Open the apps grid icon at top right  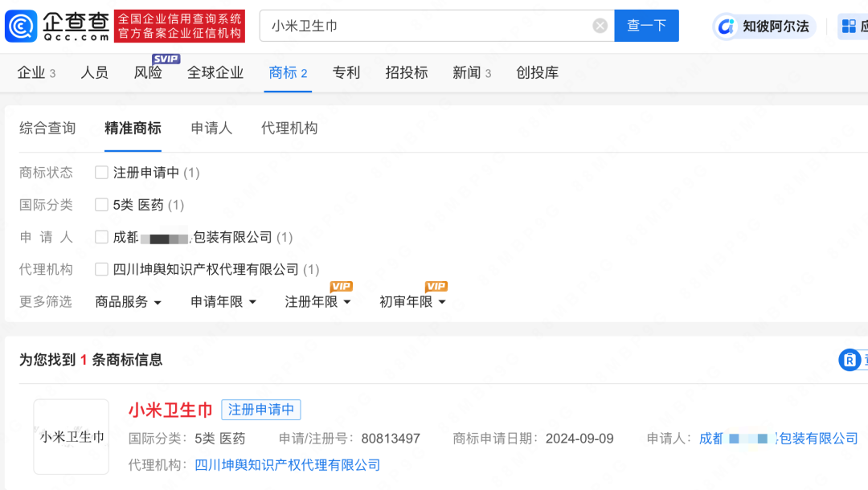tap(849, 26)
